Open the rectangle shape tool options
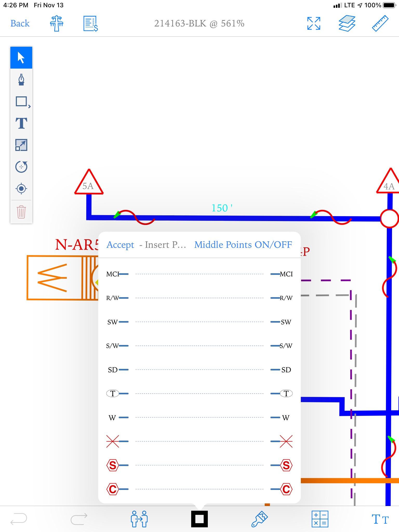The height and width of the screenshot is (532, 399). 23,102
